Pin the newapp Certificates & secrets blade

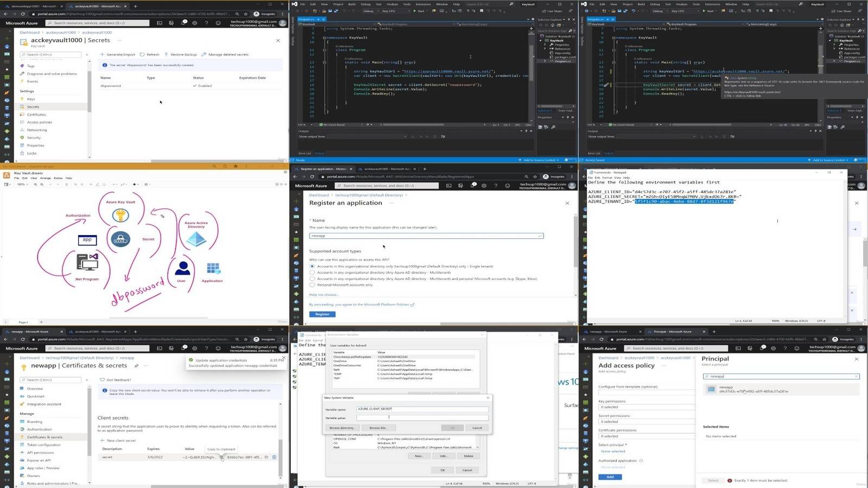(136, 366)
